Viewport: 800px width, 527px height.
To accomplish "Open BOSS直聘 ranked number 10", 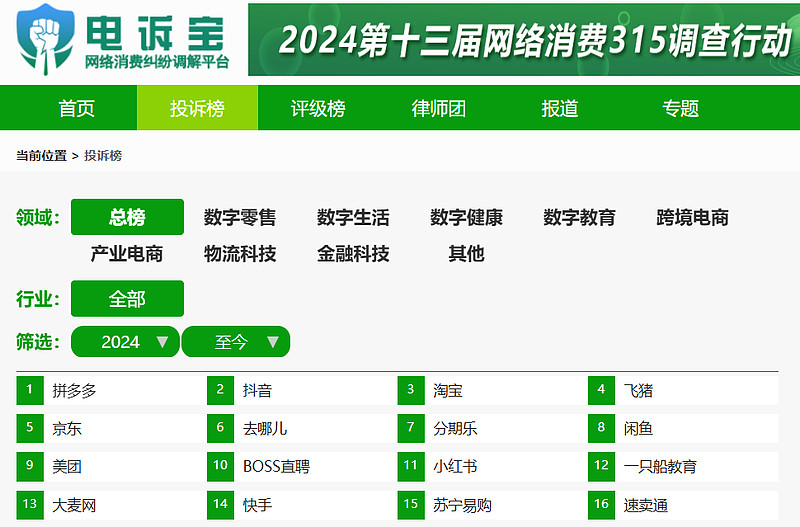I will click(x=276, y=466).
